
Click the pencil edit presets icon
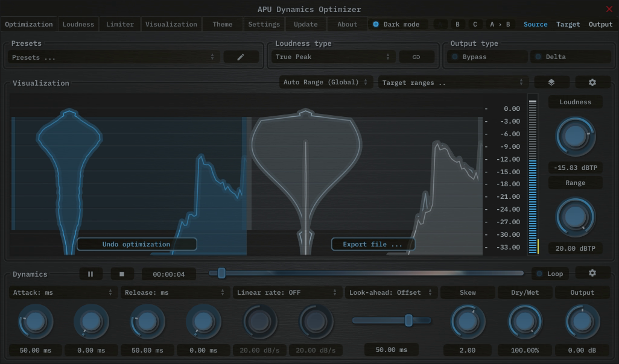pos(241,57)
